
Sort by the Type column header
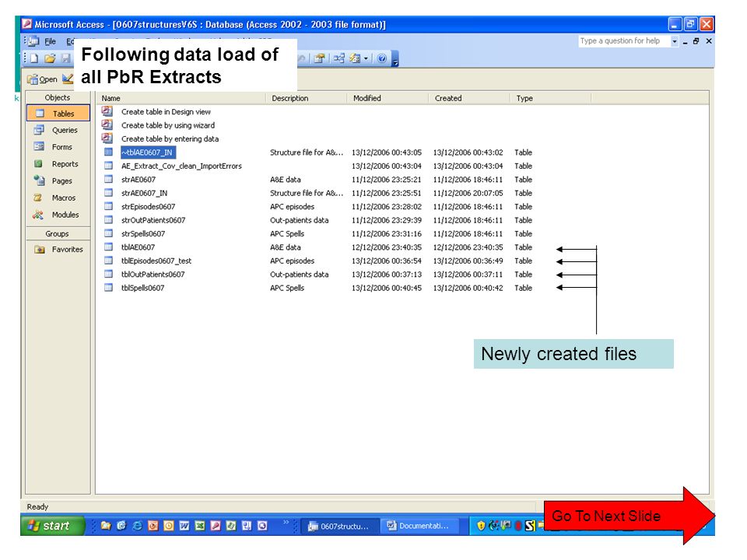[550, 98]
